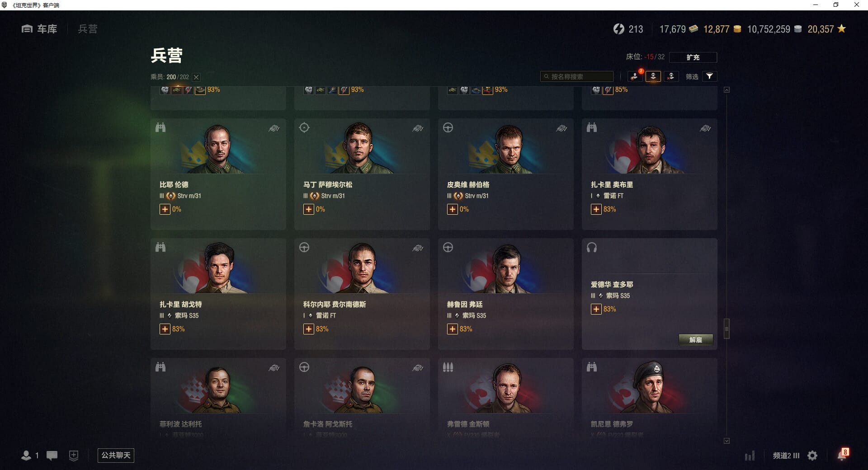868x470 pixels.
Task: Dismiss Edward's 解雇 button
Action: [696, 340]
